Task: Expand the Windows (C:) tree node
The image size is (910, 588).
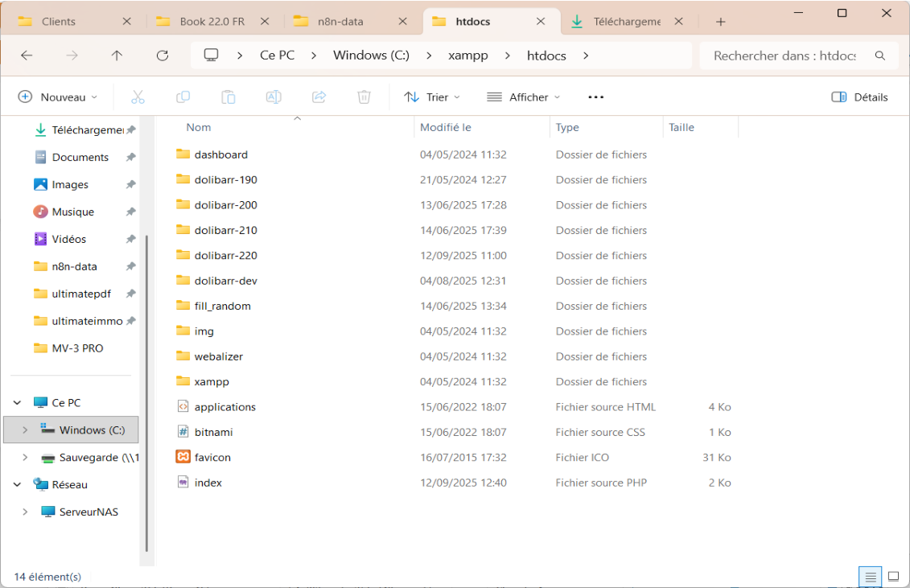Action: click(25, 430)
